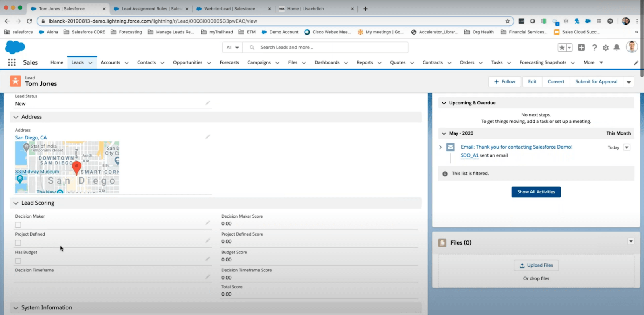The image size is (644, 315).
Task: Open the Reports nav tab
Action: click(365, 62)
